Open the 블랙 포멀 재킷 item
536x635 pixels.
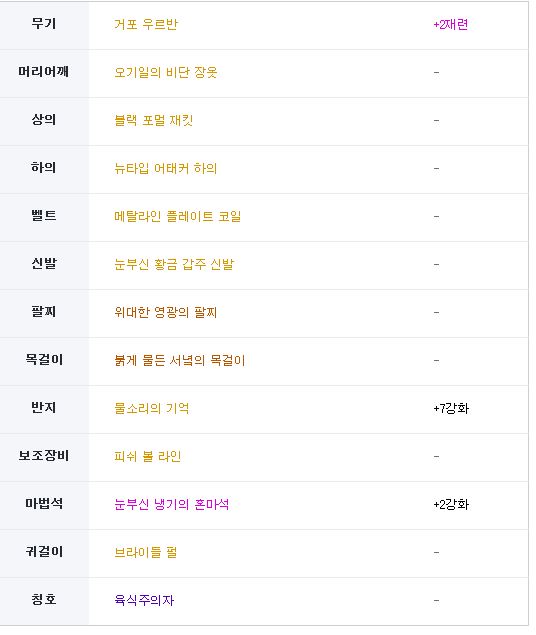(153, 121)
